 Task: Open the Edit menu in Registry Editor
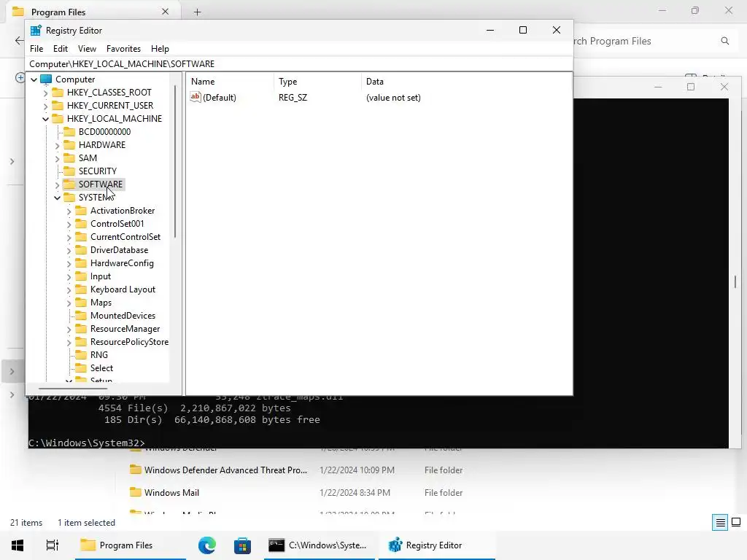[60, 49]
